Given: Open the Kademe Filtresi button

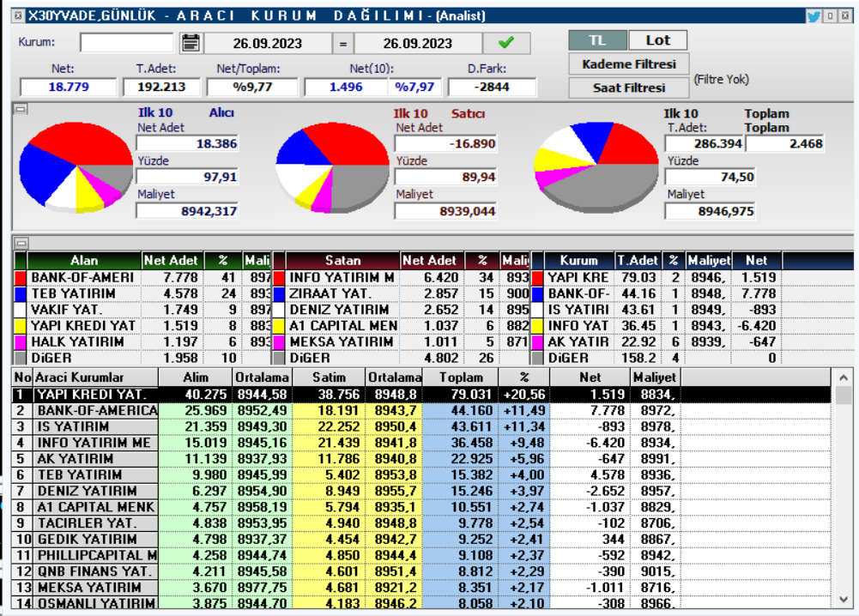Looking at the screenshot, I should click(629, 64).
